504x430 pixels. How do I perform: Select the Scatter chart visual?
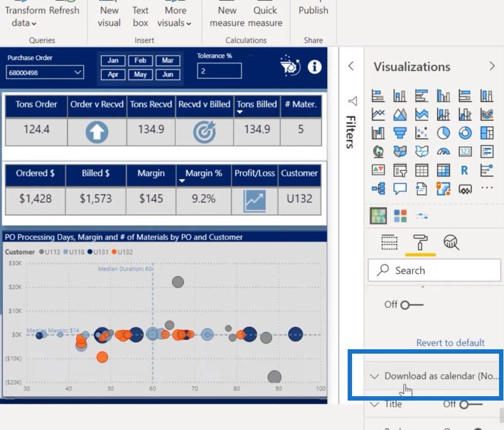[421, 133]
